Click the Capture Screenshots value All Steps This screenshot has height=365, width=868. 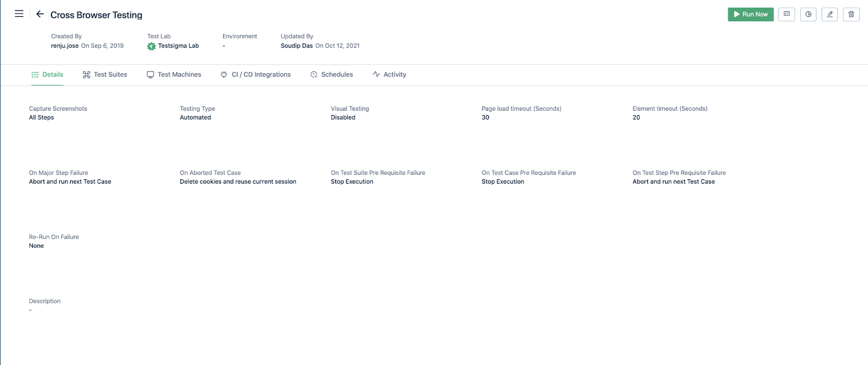[41, 117]
